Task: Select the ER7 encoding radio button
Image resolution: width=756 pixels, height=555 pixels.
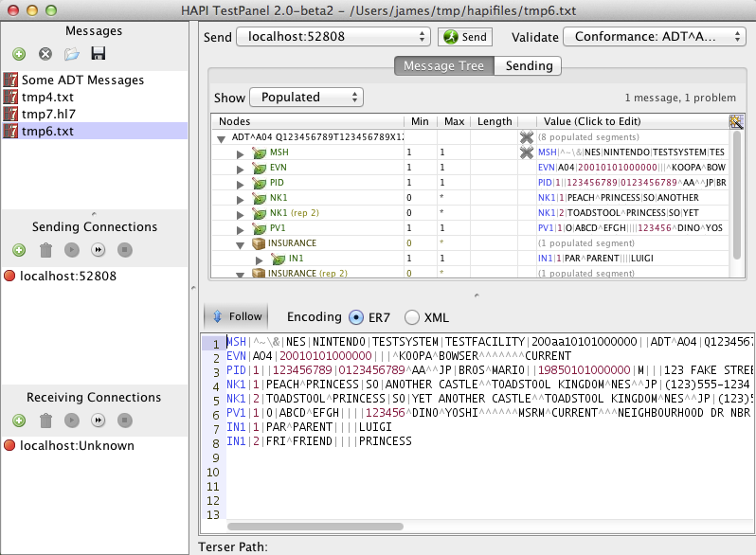Action: click(356, 317)
